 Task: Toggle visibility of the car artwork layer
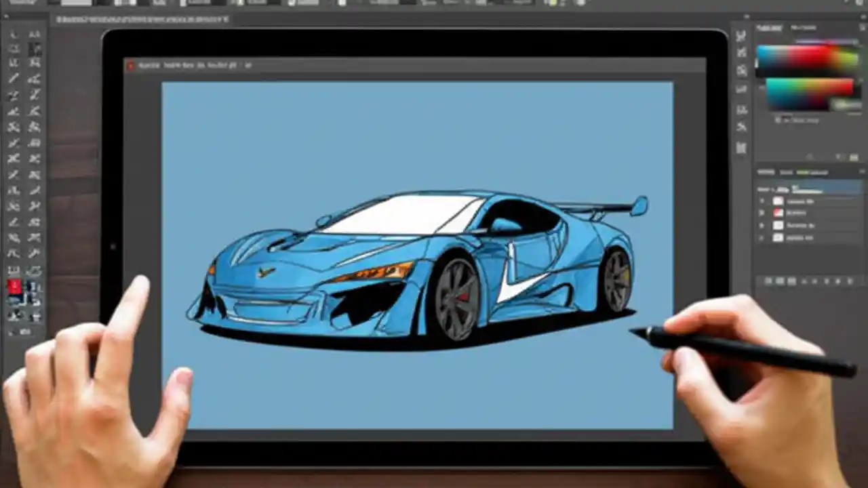pyautogui.click(x=762, y=213)
